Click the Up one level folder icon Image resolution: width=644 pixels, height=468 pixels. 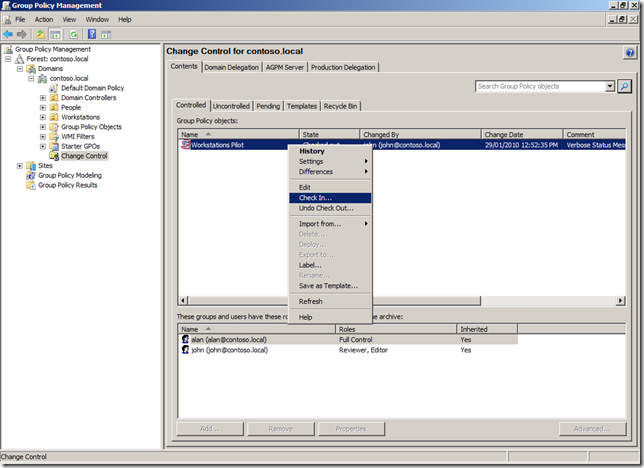click(x=41, y=34)
